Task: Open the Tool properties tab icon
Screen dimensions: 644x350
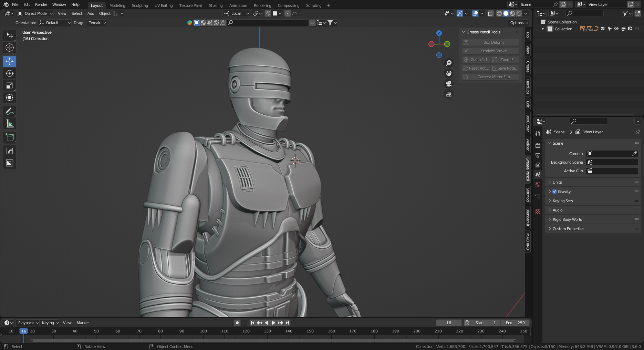Action: (x=538, y=133)
